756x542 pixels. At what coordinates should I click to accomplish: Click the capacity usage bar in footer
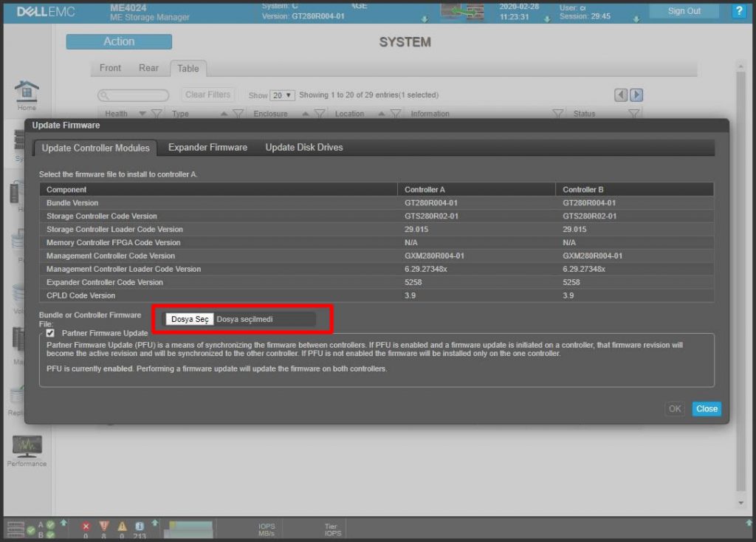coord(188,529)
